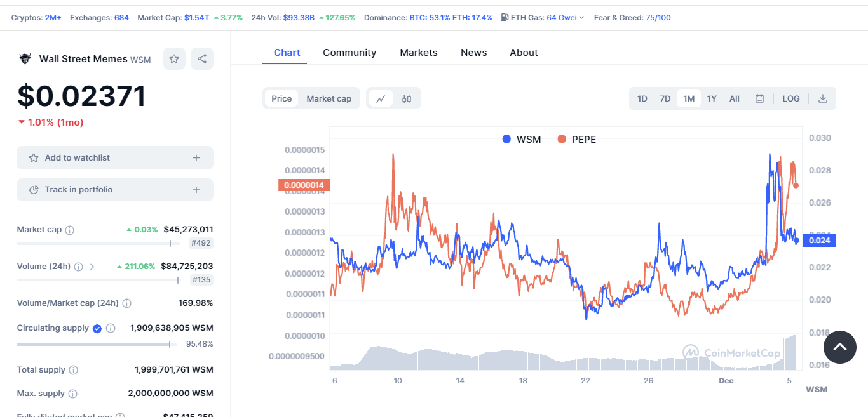The image size is (868, 417).
Task: Open Market Cap $1.54T link
Action: [x=196, y=17]
